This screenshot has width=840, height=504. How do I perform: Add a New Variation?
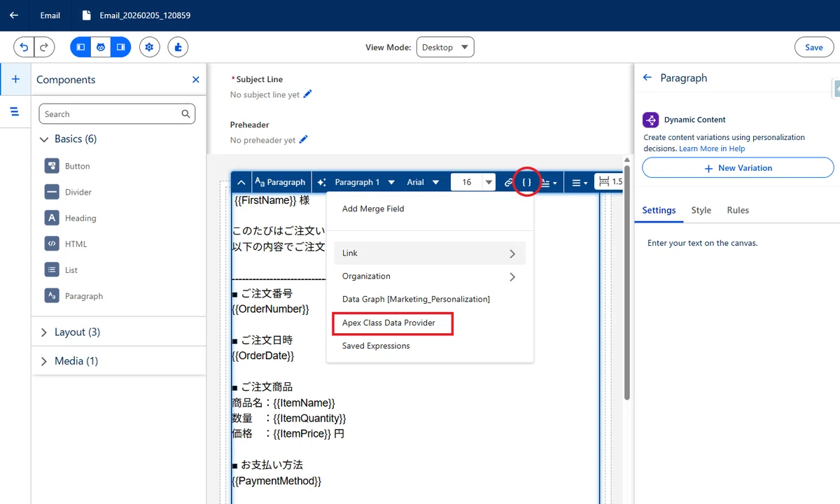click(x=738, y=168)
